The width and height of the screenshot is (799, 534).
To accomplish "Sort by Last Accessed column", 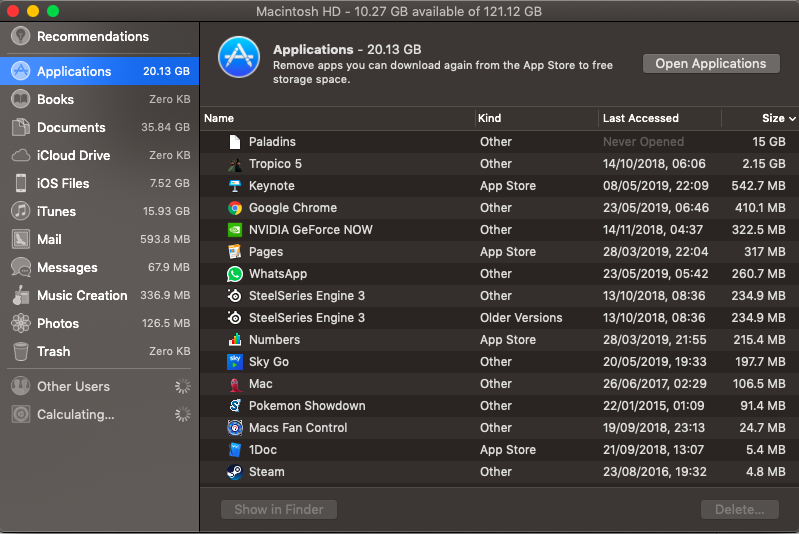I will (x=640, y=118).
